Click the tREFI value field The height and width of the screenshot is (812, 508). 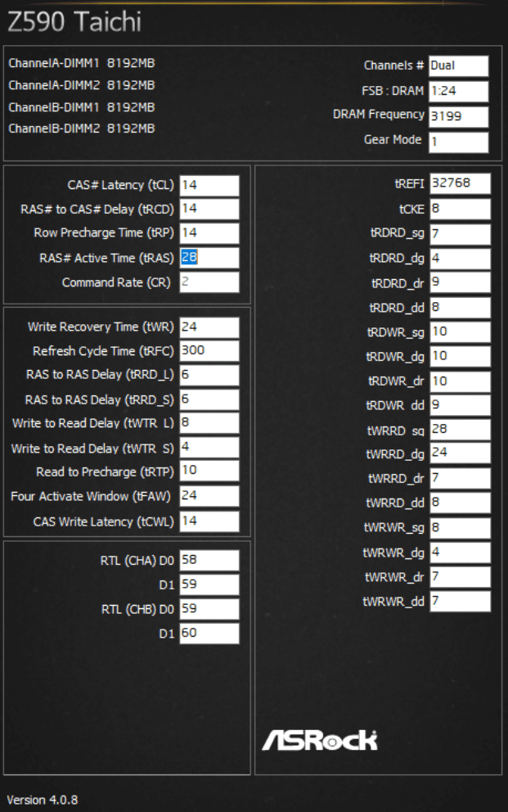[x=461, y=184]
